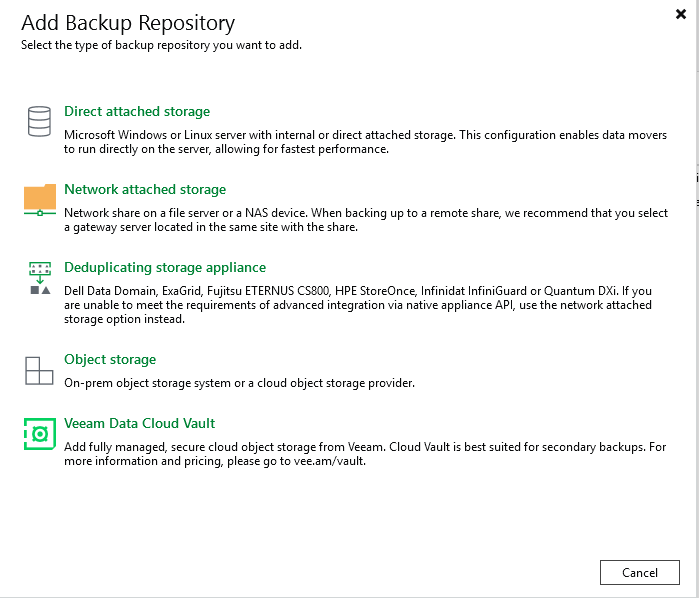Screen dimensions: 699x598
Task: Choose the Network attached storage title
Action: click(145, 190)
